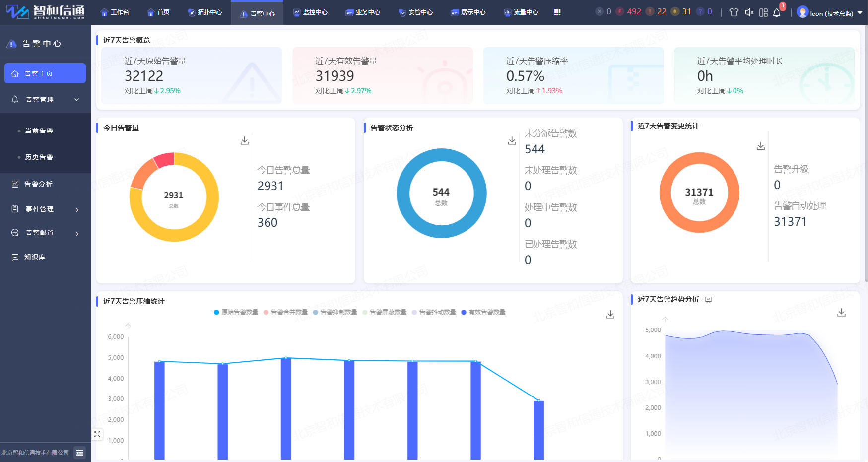Download the 今日告警量 chart data
This screenshot has height=462, width=868.
244,140
